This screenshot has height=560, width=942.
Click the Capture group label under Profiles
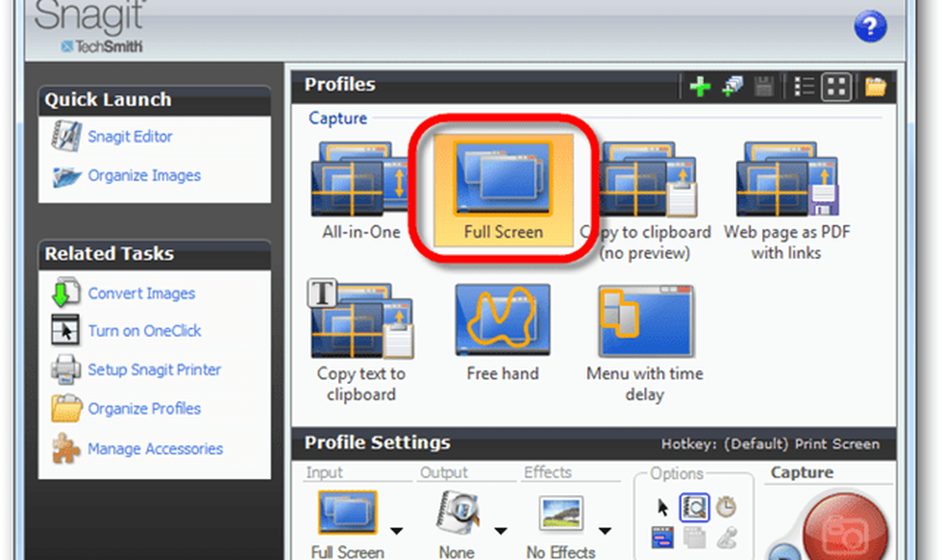[x=337, y=118]
